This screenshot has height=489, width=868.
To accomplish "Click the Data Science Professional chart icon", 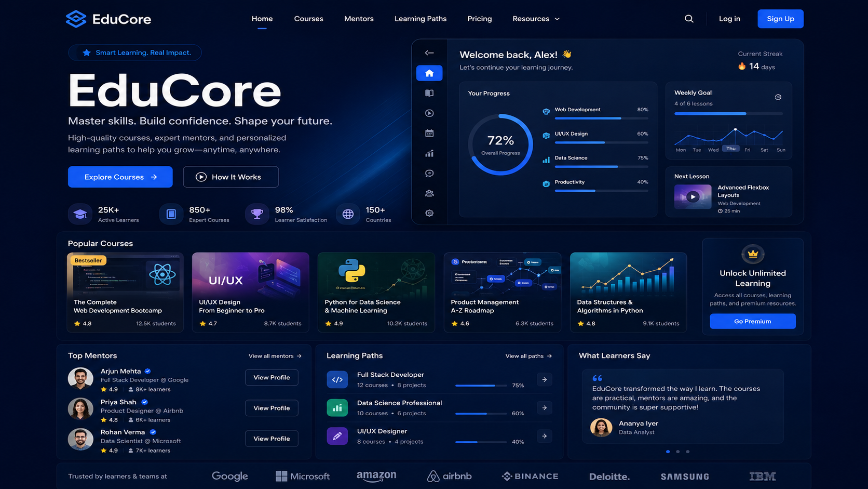I will (337, 408).
